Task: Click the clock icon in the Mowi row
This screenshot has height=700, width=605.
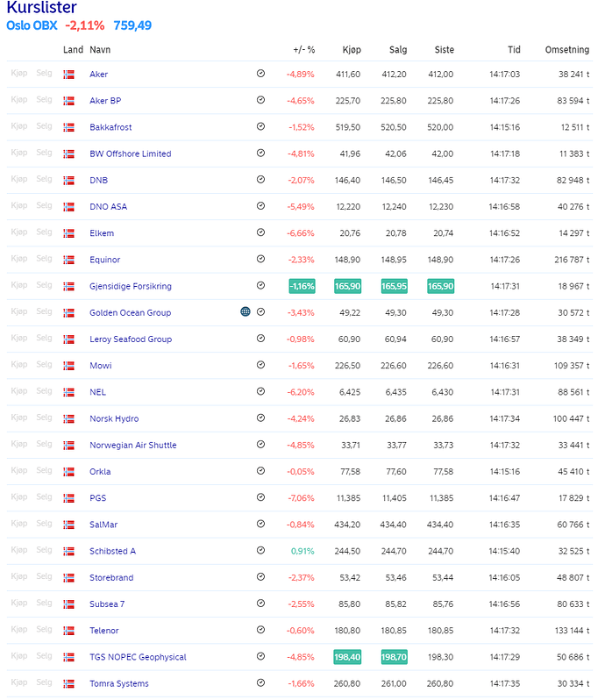Action: [261, 365]
